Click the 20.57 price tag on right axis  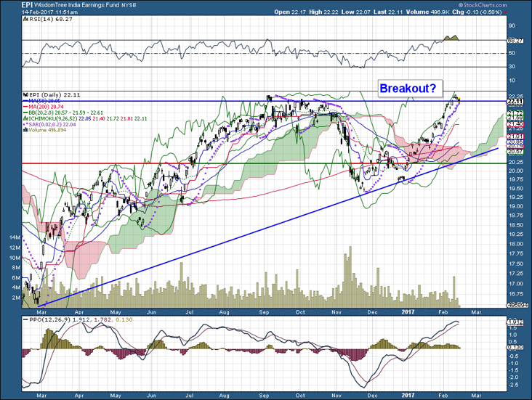[x=515, y=152]
